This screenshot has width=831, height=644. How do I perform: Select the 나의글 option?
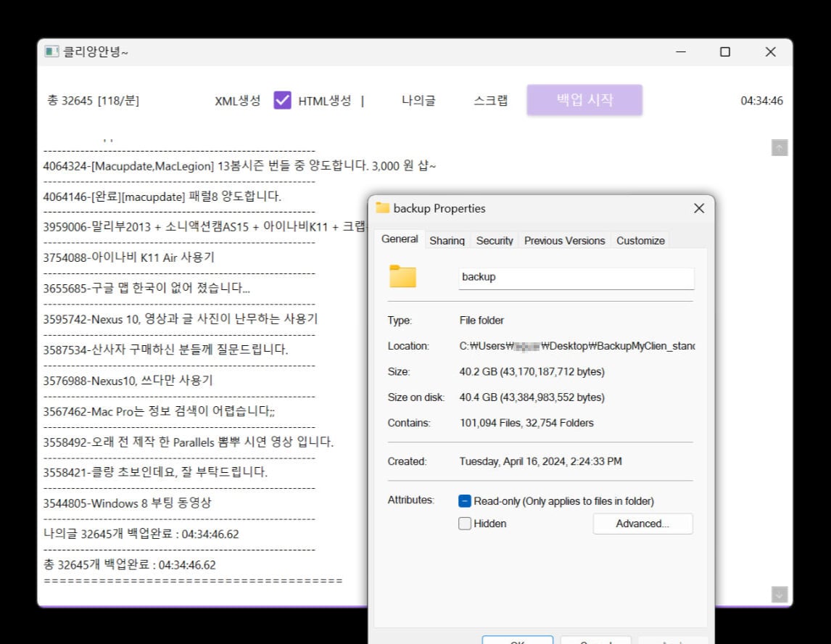click(418, 100)
